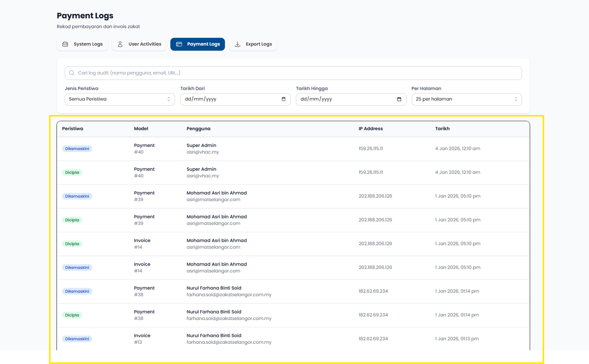589x364 pixels.
Task: Open calendar picker for Tarikh Hingga
Action: coord(399,99)
